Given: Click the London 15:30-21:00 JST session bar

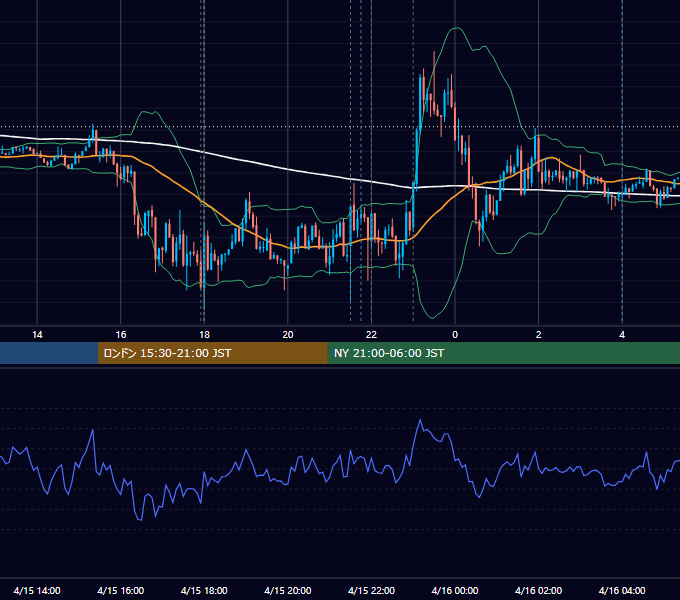Looking at the screenshot, I should pyautogui.click(x=212, y=353).
